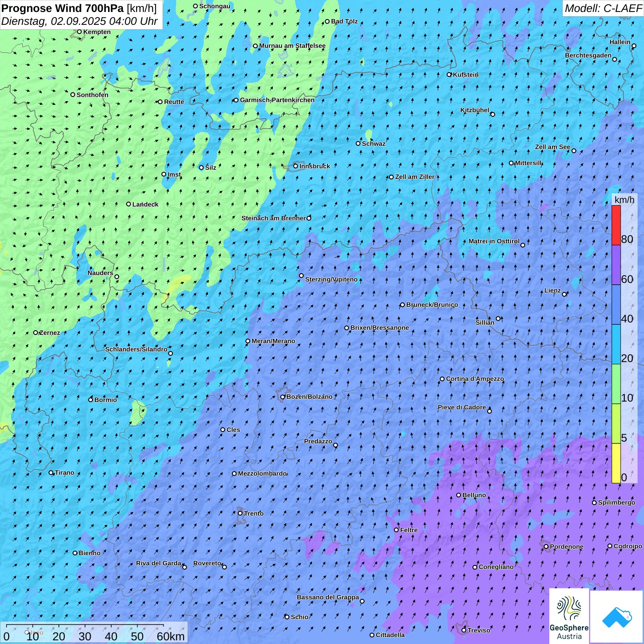Viewport: 644px width, 644px height.
Task: Click the 'Schwaz' label
Action: click(x=374, y=144)
